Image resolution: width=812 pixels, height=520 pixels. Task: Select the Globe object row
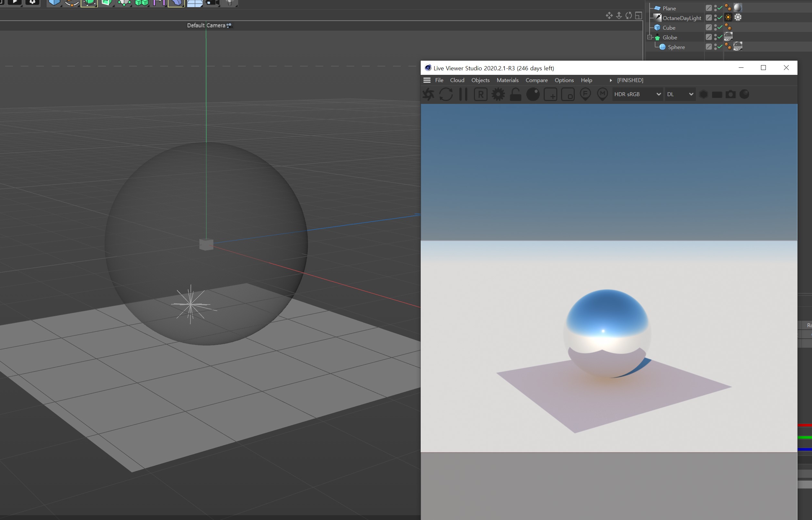tap(670, 37)
